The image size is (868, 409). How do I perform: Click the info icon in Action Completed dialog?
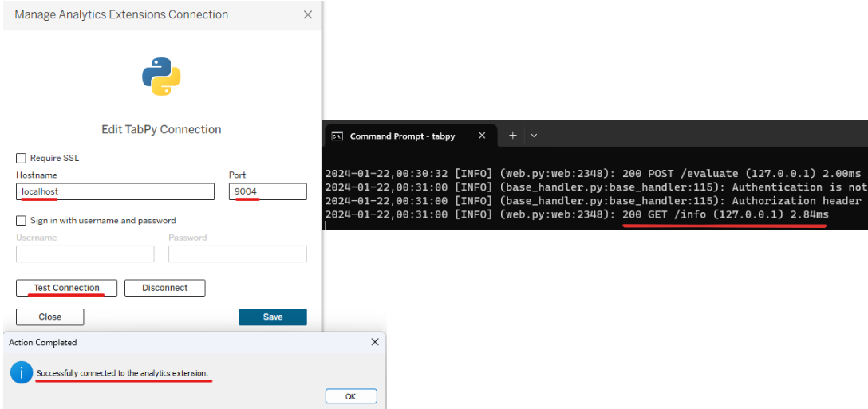point(21,373)
